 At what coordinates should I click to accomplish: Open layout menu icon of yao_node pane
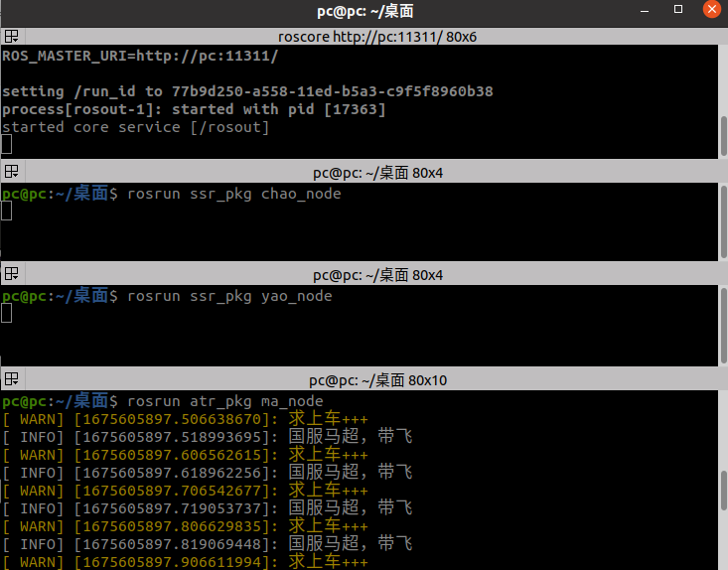point(12,274)
